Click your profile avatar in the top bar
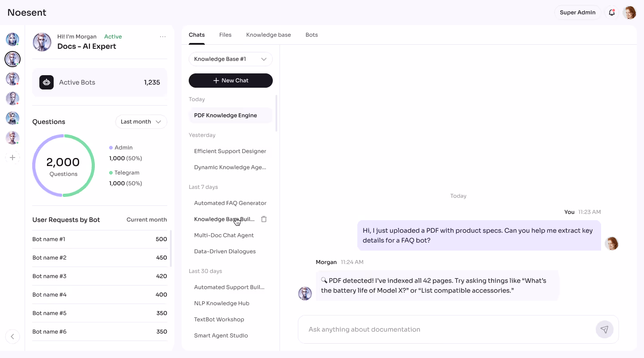This screenshot has width=644, height=358. coord(630,13)
